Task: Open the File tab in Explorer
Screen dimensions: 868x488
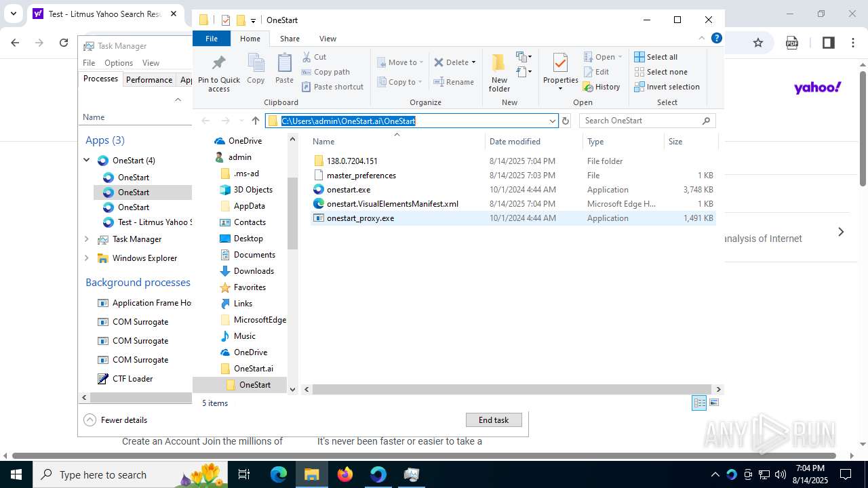Action: pos(212,39)
